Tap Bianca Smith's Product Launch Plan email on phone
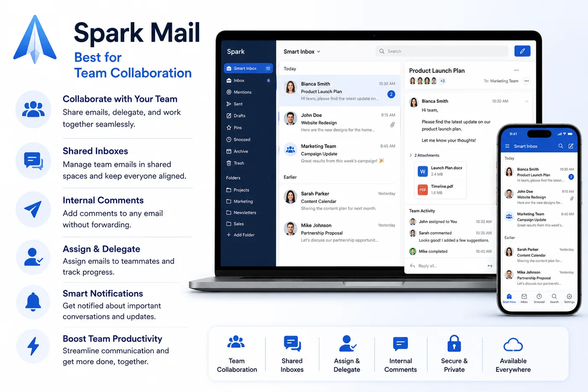588x392 pixels. click(540, 175)
